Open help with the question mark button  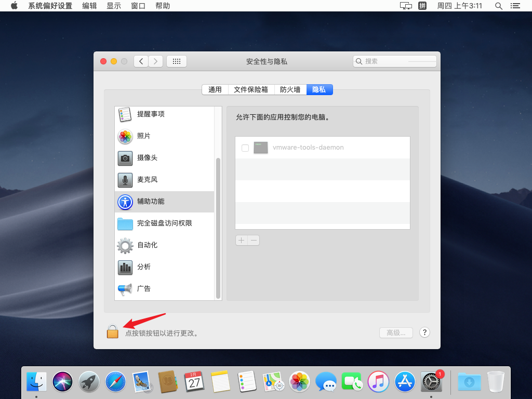(x=424, y=332)
